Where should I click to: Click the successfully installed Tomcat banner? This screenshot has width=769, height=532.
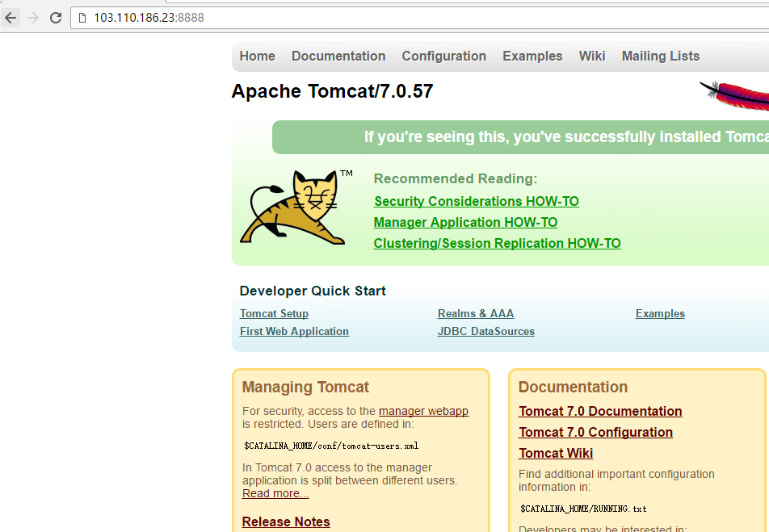[x=520, y=137]
